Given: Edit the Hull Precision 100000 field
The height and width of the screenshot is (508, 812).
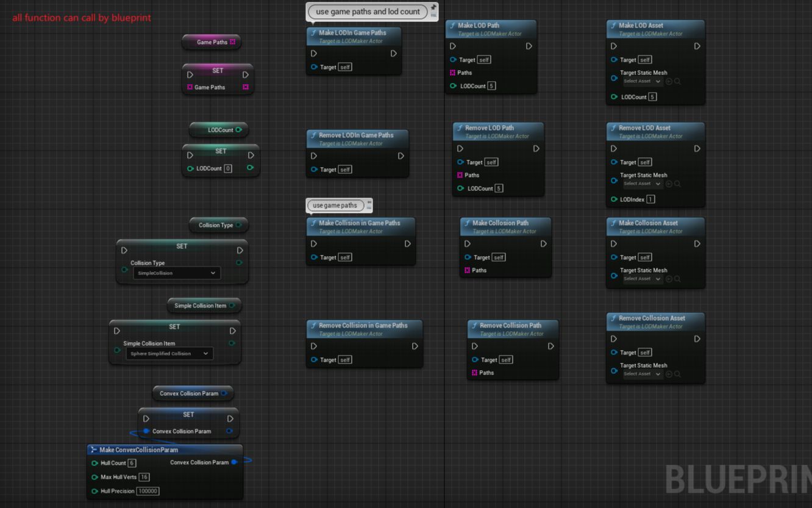Looking at the screenshot, I should tap(148, 491).
